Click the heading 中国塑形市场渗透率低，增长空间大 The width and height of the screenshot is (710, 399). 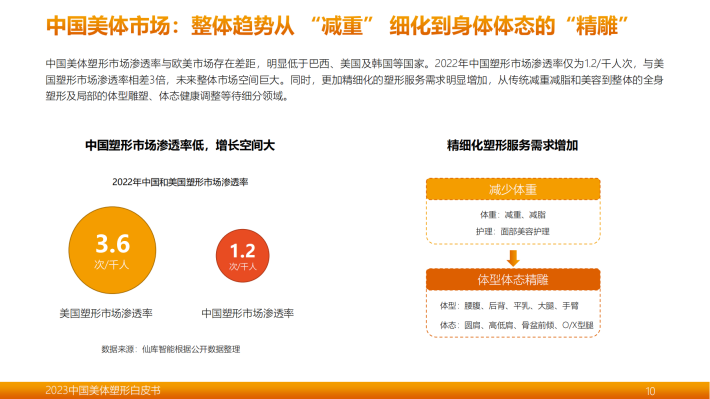pyautogui.click(x=180, y=145)
